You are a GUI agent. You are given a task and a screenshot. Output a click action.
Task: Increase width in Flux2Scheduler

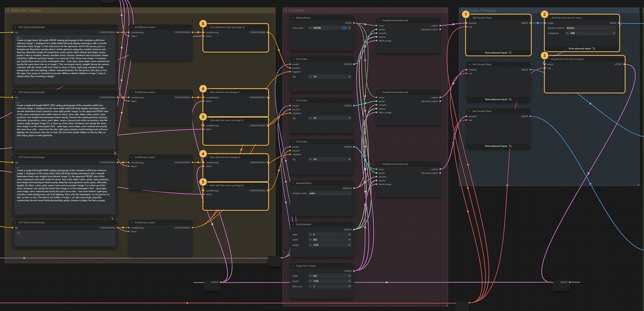click(x=350, y=240)
